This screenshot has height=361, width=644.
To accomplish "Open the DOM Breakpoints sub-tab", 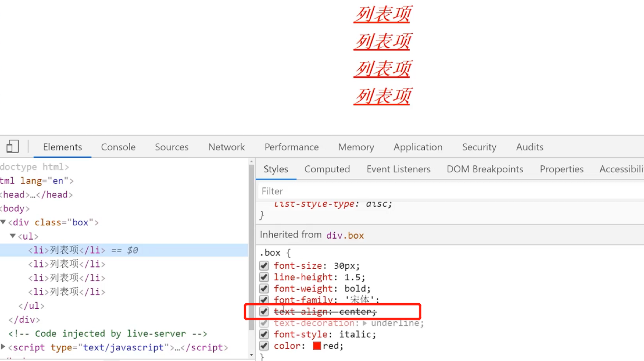I will [485, 169].
